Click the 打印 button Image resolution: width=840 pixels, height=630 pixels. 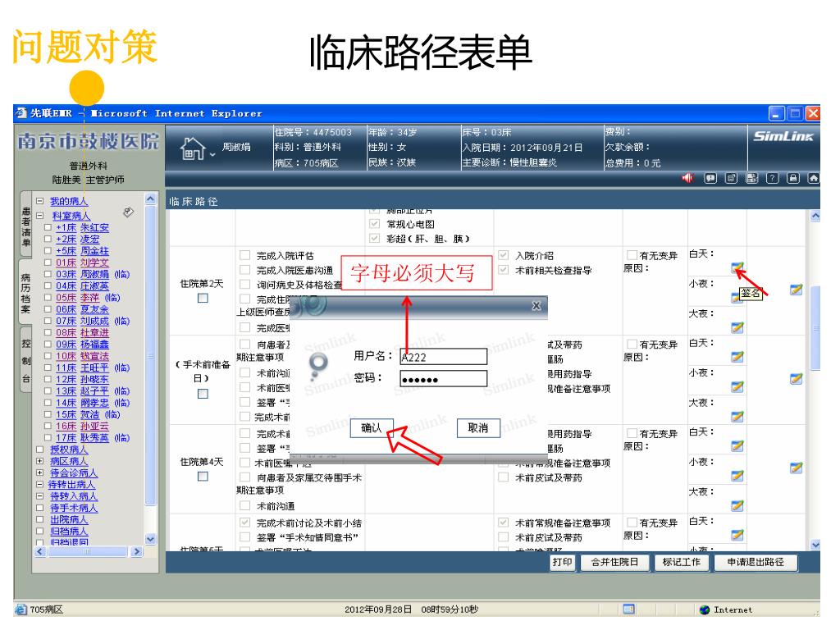[x=563, y=562]
